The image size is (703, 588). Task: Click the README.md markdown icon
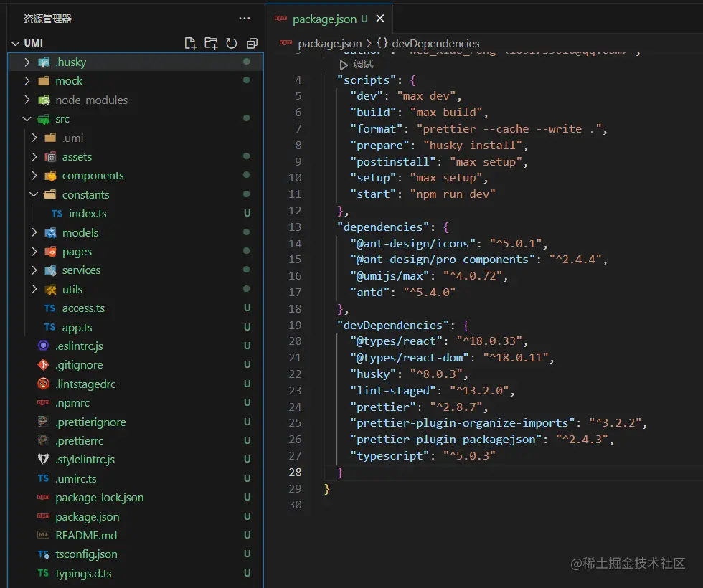click(x=44, y=535)
